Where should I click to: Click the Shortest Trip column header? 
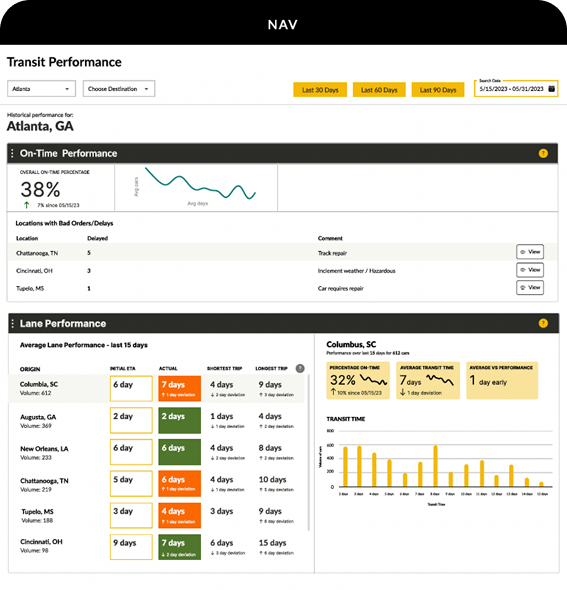tap(224, 368)
